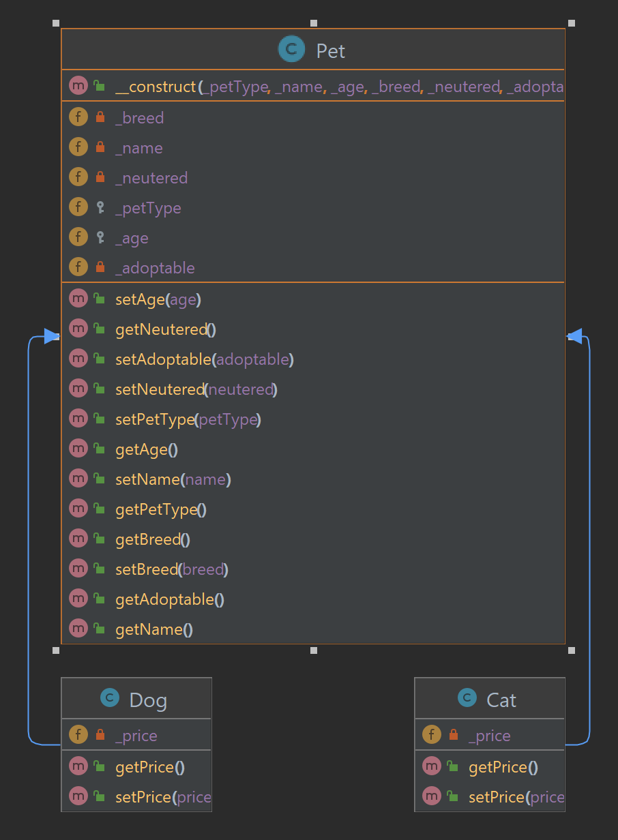The image size is (618, 840).
Task: Click the method icon beside setNeutered
Action: tap(79, 389)
